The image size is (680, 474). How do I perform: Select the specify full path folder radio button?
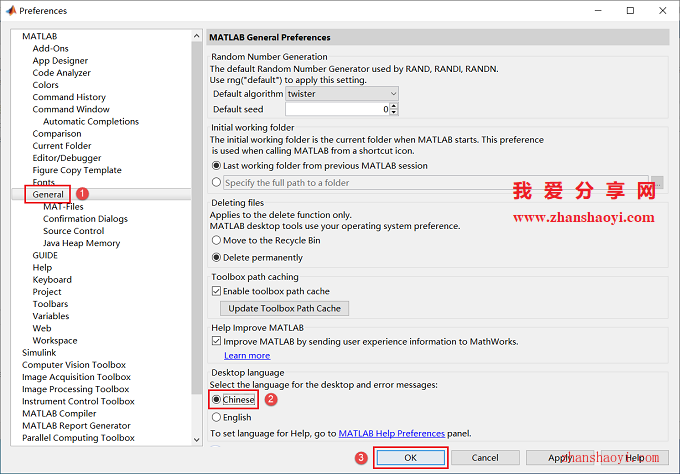216,183
